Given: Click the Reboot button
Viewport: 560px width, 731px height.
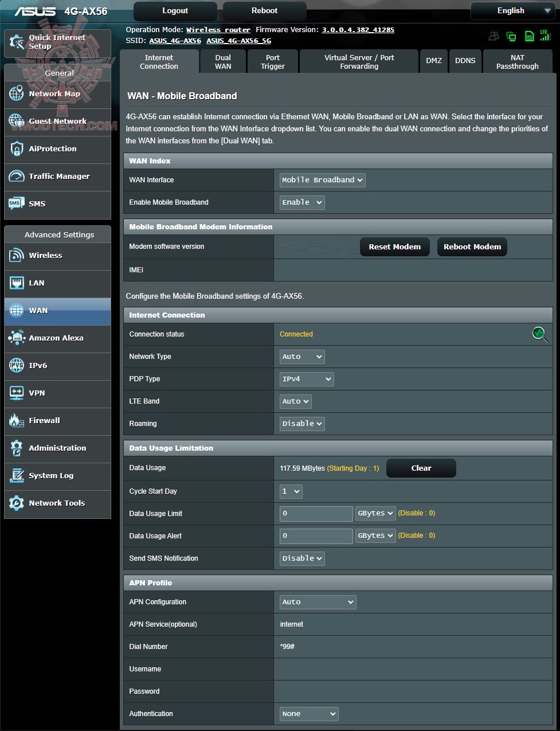Looking at the screenshot, I should 265,11.
